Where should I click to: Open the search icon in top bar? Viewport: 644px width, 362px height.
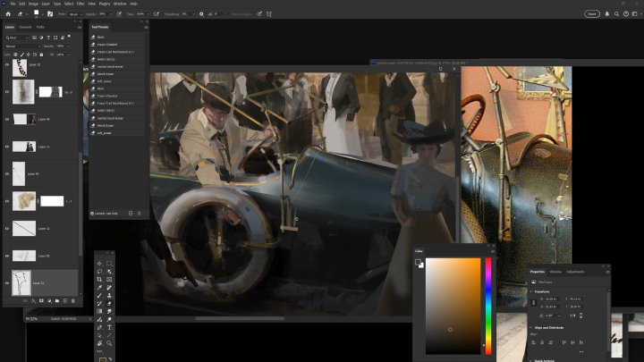pyautogui.click(x=616, y=14)
